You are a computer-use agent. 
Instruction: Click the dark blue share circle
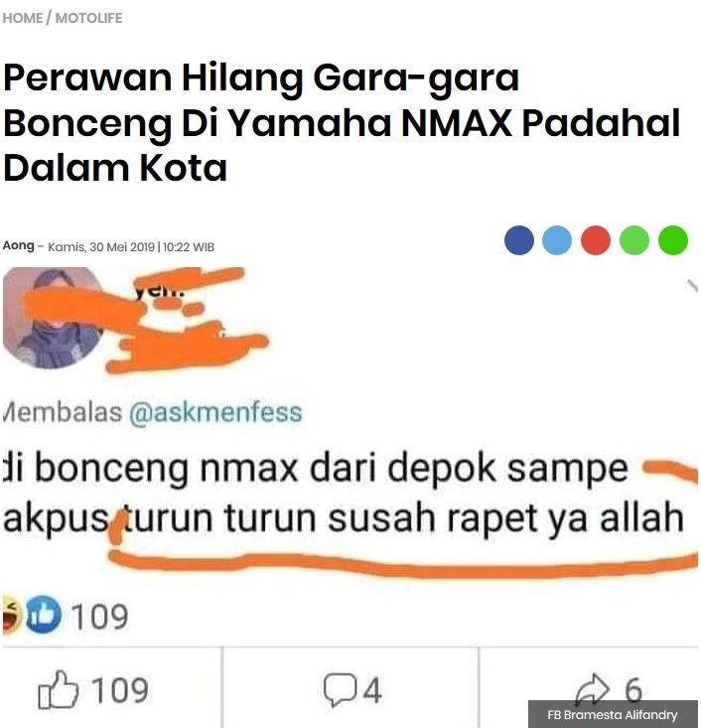coord(519,240)
